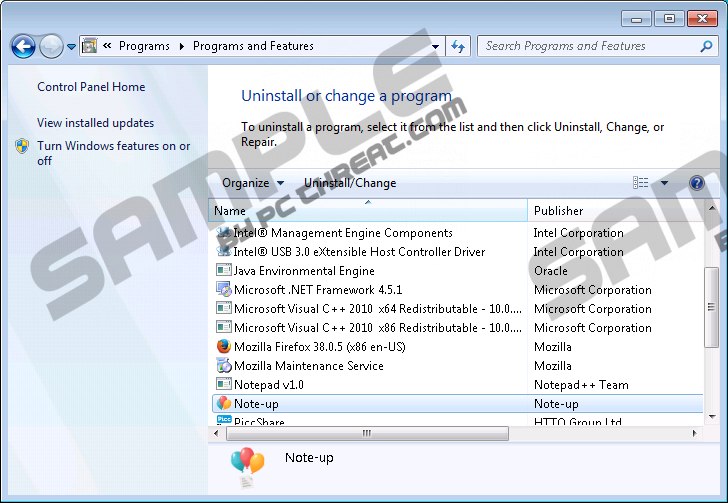Click the Microsoft .NET Framework icon
This screenshot has width=728, height=503.
224,289
